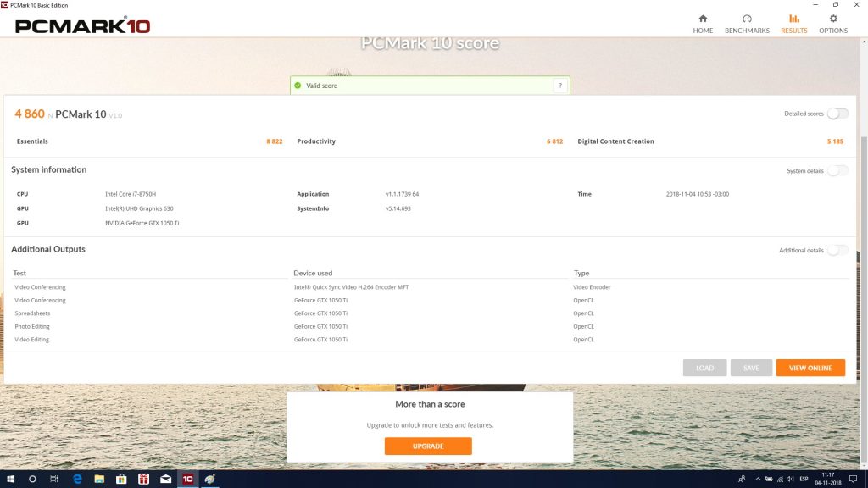Open Options via the gear icon

(x=833, y=19)
